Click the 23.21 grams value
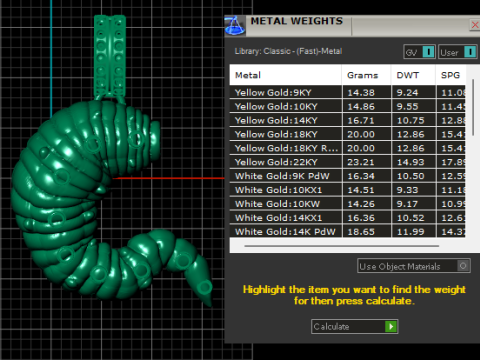Image resolution: width=480 pixels, height=360 pixels. point(361,162)
